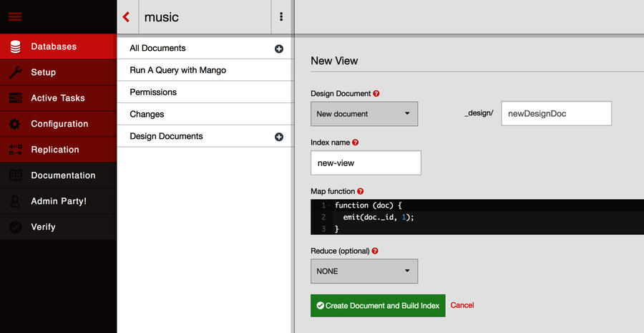This screenshot has width=644, height=333.
Task: Collapse the function fold arrow at line 1
Action: [329, 206]
